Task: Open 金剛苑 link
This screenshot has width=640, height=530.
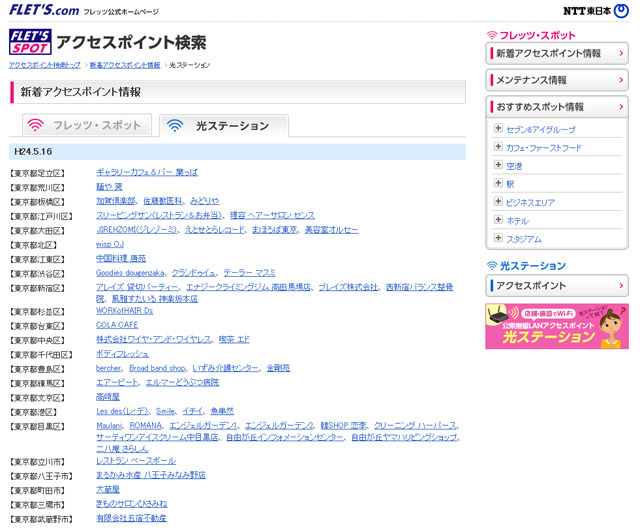Action: click(x=278, y=368)
